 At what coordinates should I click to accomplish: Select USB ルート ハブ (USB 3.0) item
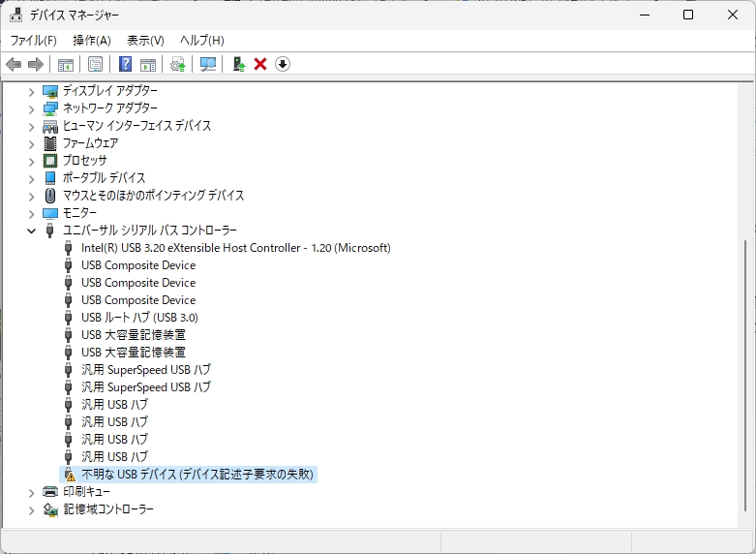(x=139, y=318)
